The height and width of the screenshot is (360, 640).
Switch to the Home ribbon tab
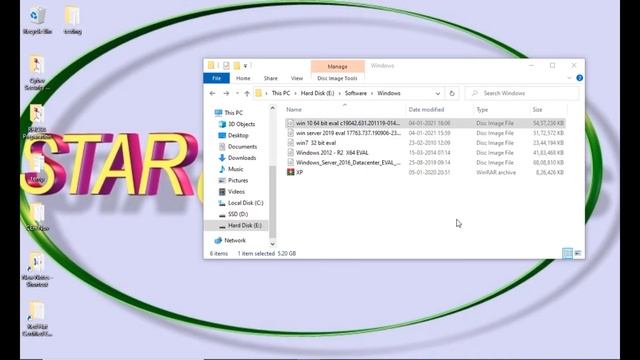243,78
